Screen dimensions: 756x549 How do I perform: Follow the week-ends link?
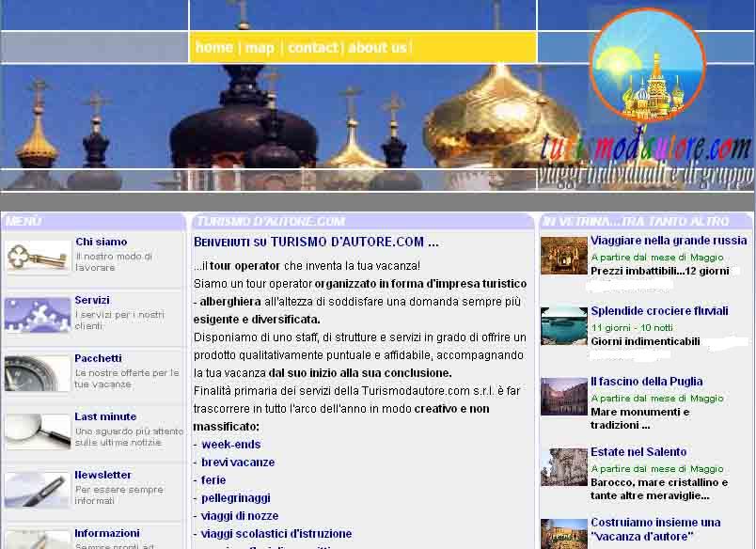click(231, 445)
